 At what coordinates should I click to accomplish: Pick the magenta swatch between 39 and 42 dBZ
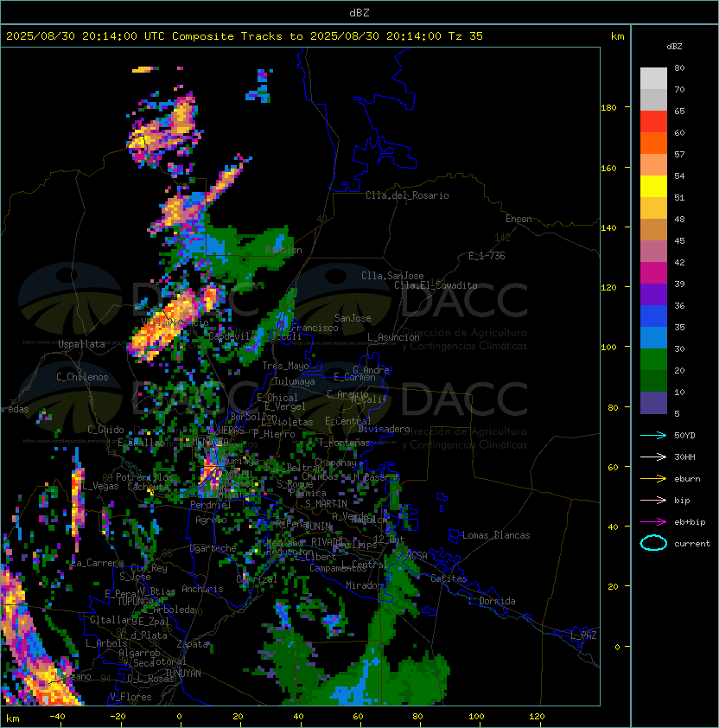tap(653, 272)
